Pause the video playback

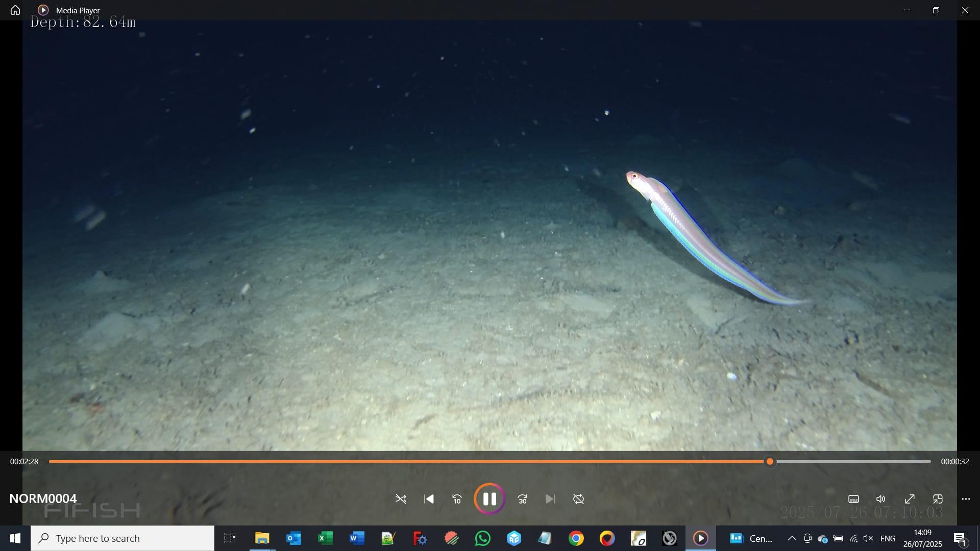pos(489,499)
